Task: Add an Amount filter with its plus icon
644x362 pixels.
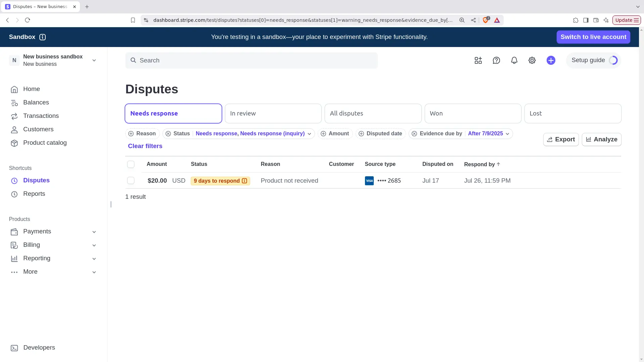Action: (x=323, y=134)
